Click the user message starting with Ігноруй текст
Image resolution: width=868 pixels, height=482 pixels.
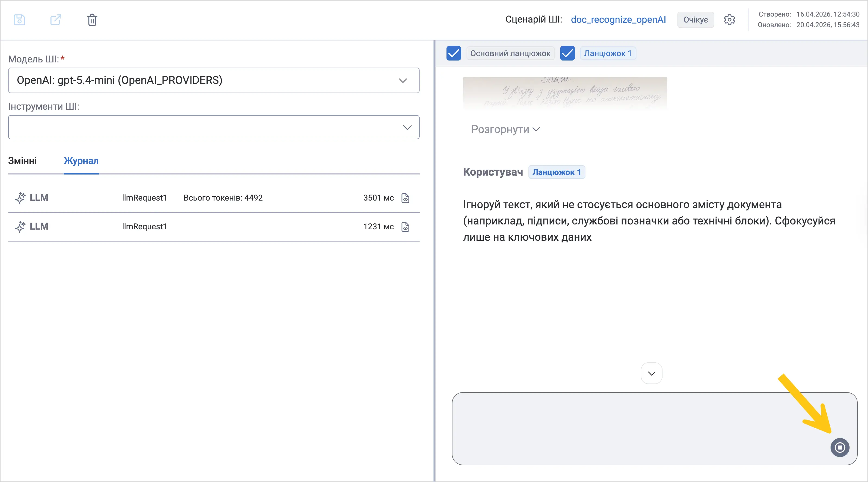click(649, 221)
